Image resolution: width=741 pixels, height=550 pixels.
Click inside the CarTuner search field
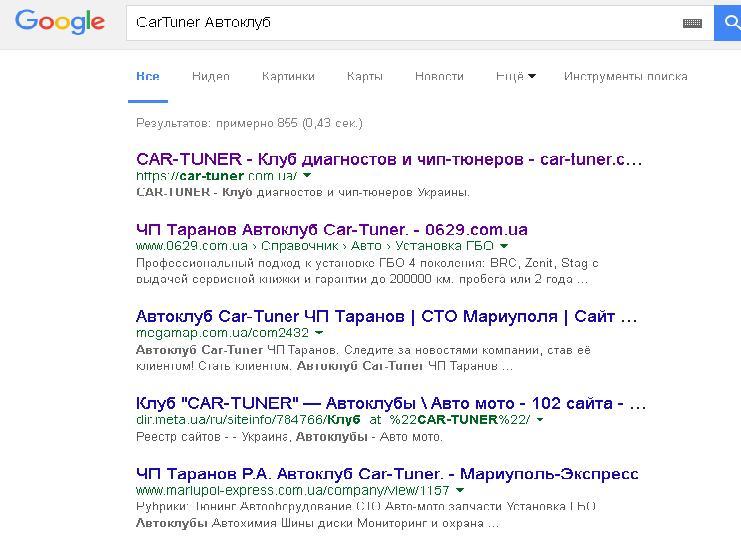pyautogui.click(x=400, y=22)
